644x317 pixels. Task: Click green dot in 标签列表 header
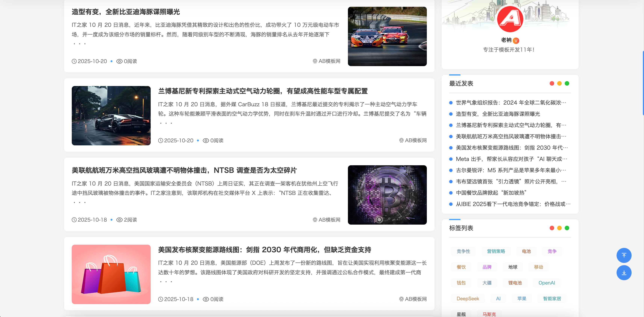[567, 228]
